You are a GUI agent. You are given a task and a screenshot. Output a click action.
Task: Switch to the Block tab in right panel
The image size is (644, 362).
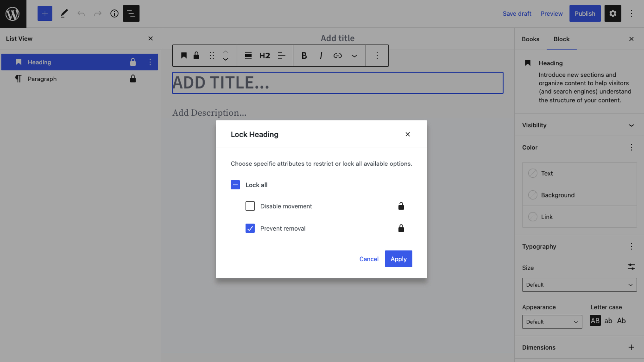click(x=561, y=39)
